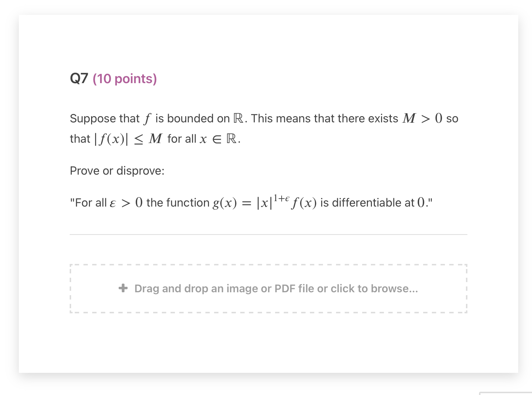Select the "(10 points)" label
Screen dimensions: 532x395
[x=125, y=78]
